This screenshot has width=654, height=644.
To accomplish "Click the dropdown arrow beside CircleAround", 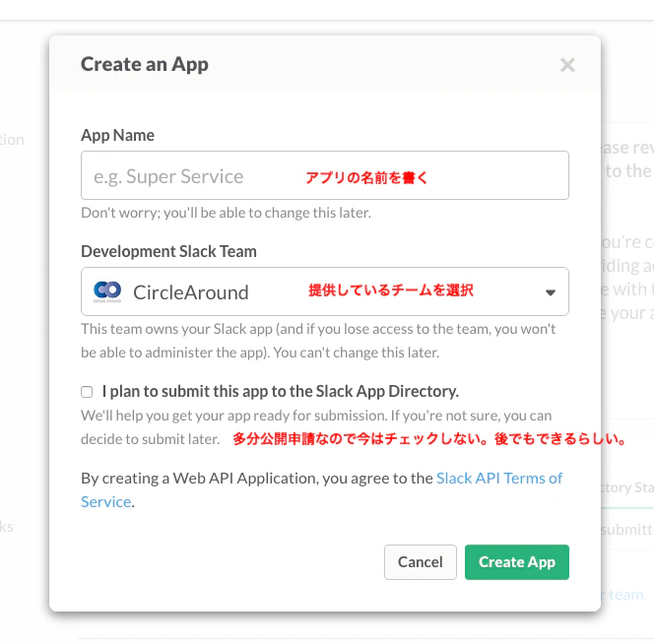I will [x=551, y=292].
